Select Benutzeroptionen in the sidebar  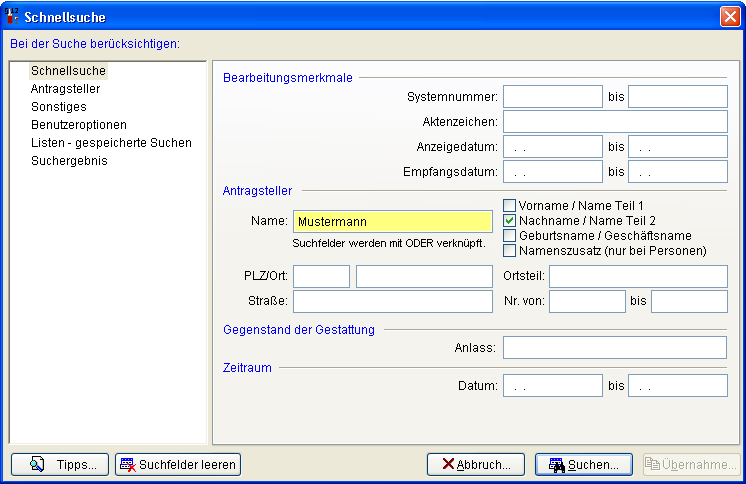78,125
